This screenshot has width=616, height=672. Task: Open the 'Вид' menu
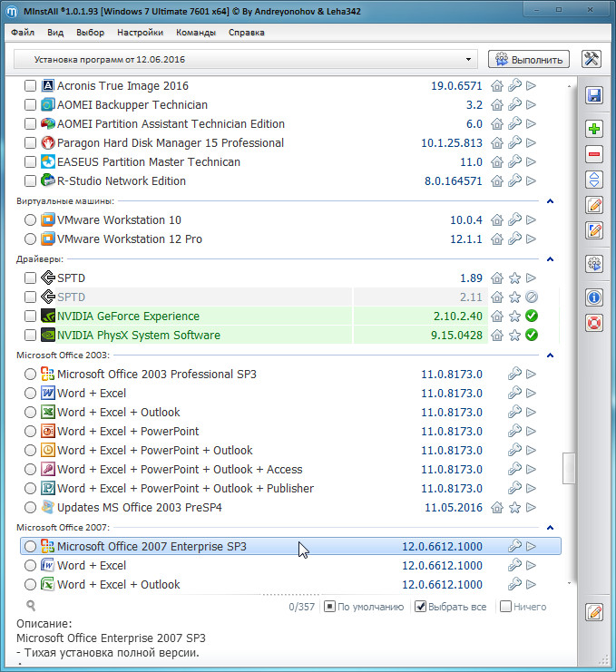[x=55, y=33]
